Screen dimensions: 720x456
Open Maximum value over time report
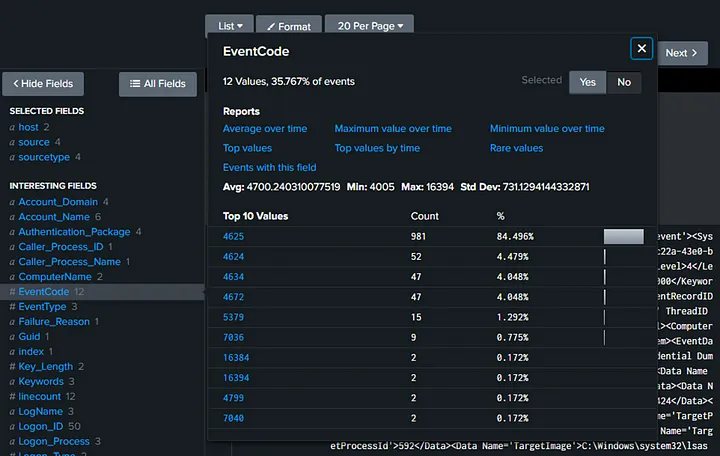click(x=393, y=129)
